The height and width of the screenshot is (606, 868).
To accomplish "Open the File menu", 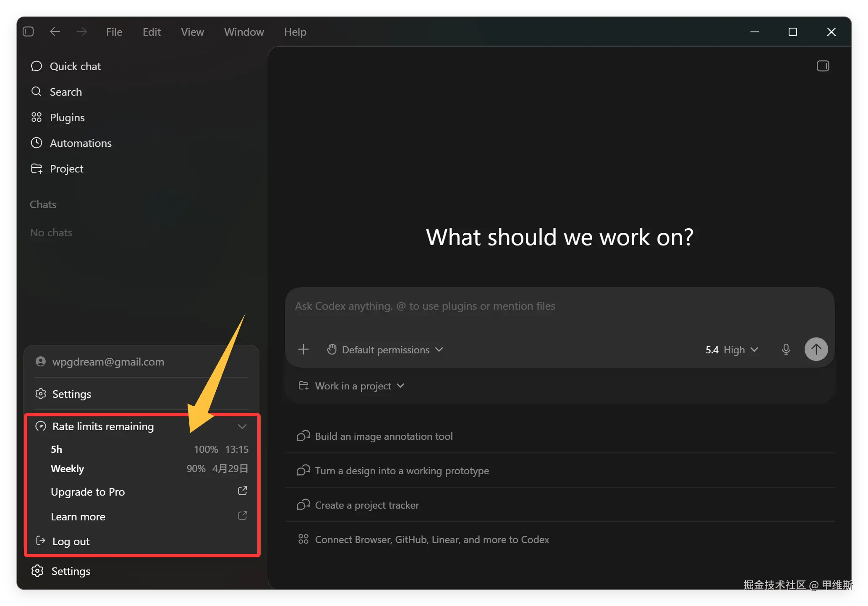I will [114, 32].
